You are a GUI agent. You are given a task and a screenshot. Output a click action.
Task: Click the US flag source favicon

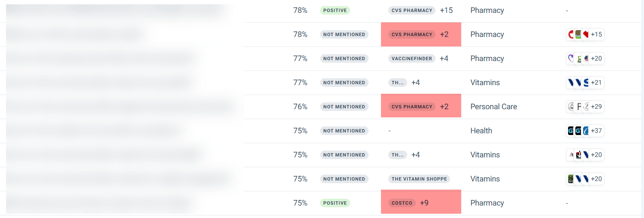[x=586, y=58]
